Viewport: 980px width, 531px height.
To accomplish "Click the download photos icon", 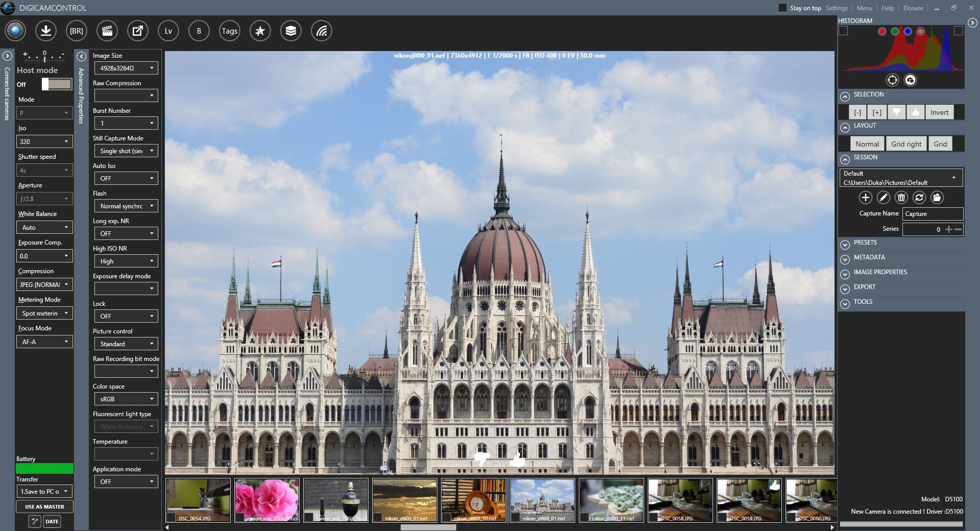I will coord(46,31).
